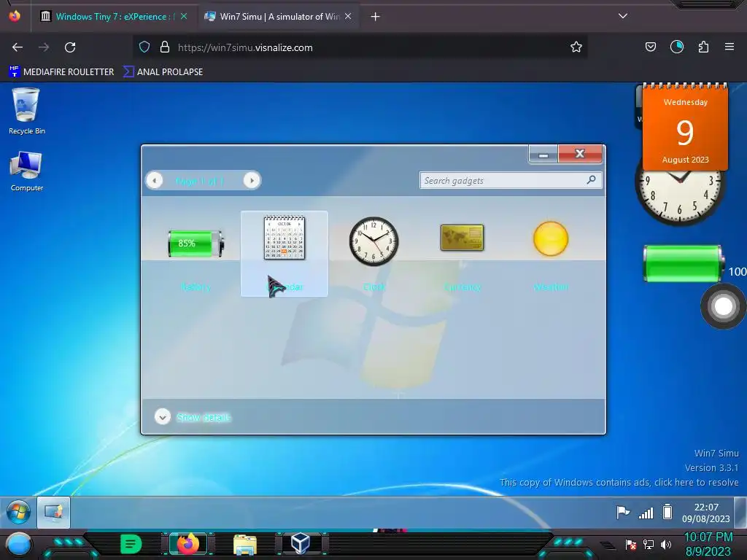Screen dimensions: 747x560
Task: Open the Win7 Simu Start orb
Action: pyautogui.click(x=18, y=513)
